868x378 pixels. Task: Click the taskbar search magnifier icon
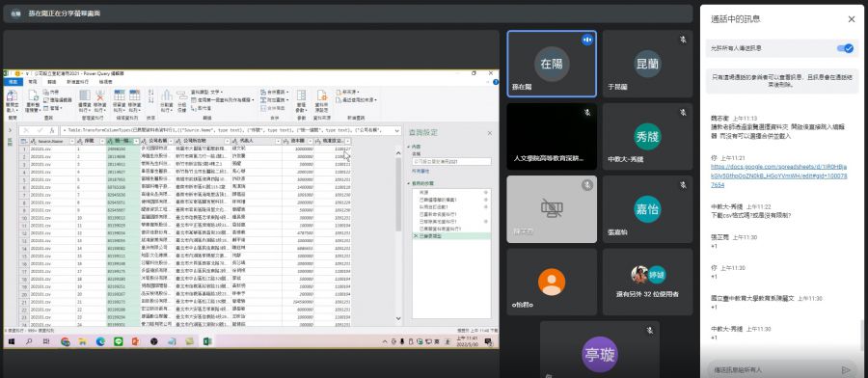click(x=29, y=341)
